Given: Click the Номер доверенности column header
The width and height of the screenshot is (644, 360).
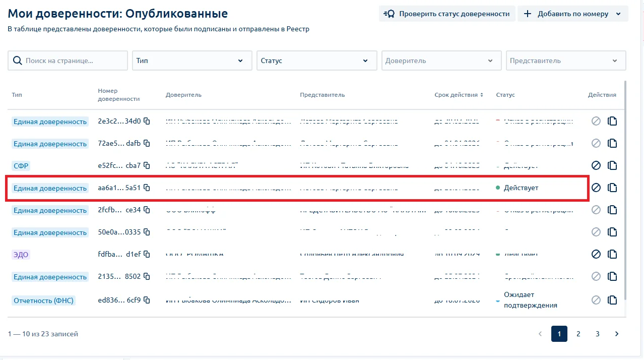Looking at the screenshot, I should (x=118, y=95).
